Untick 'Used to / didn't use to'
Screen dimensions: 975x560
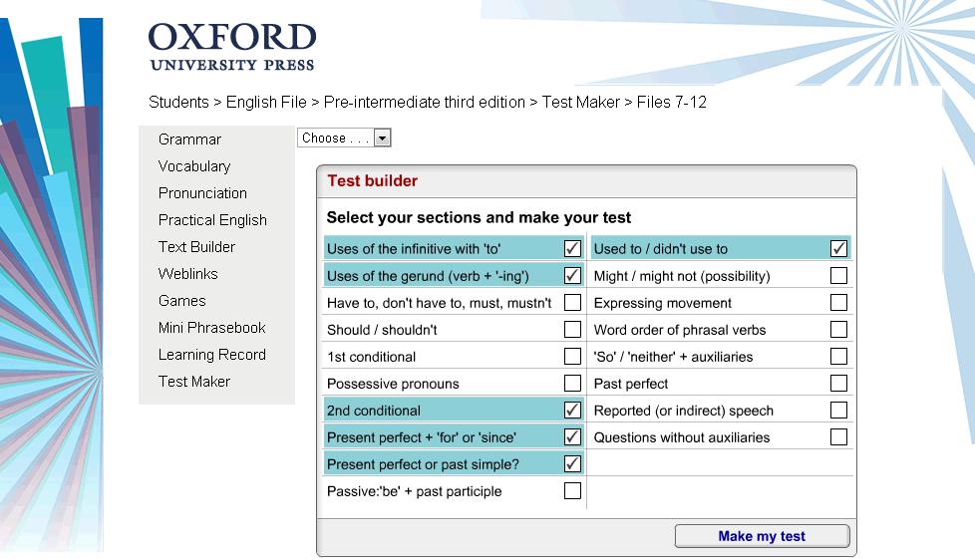(x=838, y=249)
